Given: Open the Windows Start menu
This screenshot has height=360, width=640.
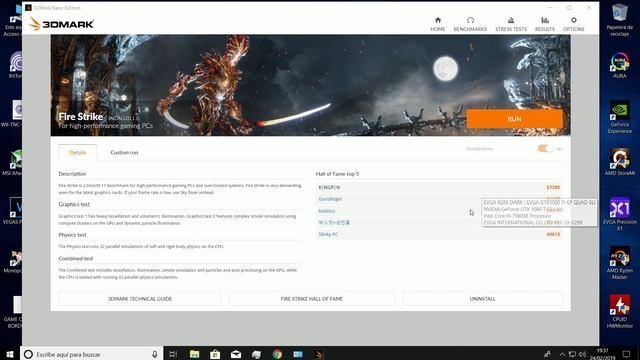Looking at the screenshot, I should (10, 354).
